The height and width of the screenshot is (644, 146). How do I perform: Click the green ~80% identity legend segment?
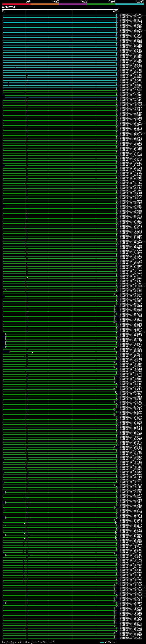(x=101, y=4)
